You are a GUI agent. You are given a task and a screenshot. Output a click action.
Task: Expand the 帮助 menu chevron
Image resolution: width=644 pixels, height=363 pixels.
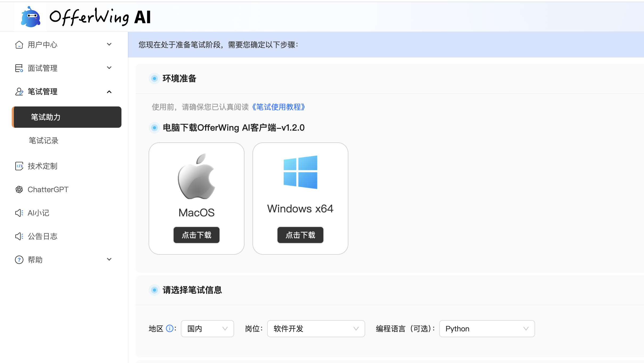pos(109,259)
